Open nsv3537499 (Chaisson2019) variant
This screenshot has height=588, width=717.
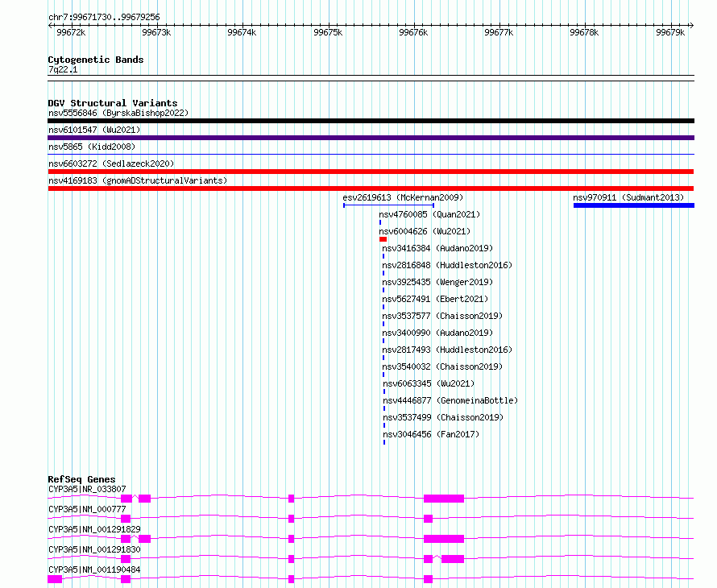pos(443,417)
